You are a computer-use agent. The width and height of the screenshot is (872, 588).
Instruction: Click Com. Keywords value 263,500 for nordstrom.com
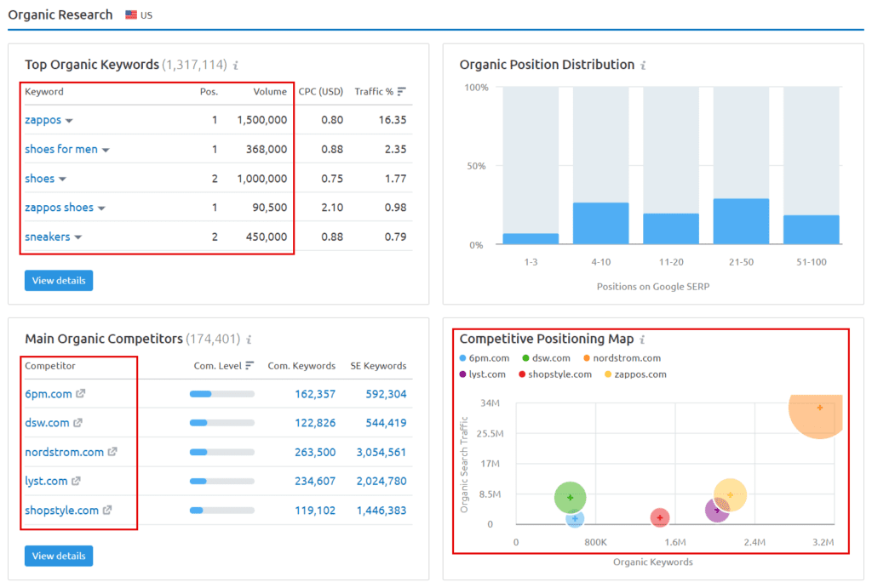[315, 453]
